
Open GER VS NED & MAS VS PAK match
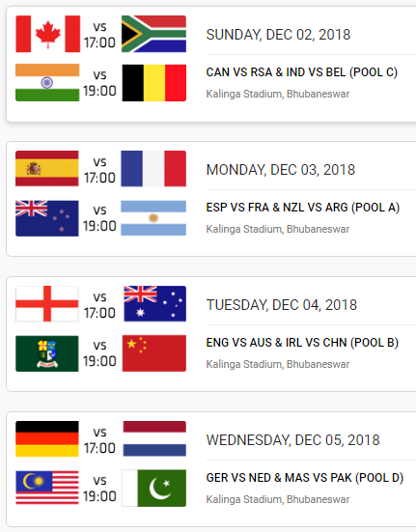tap(305, 478)
